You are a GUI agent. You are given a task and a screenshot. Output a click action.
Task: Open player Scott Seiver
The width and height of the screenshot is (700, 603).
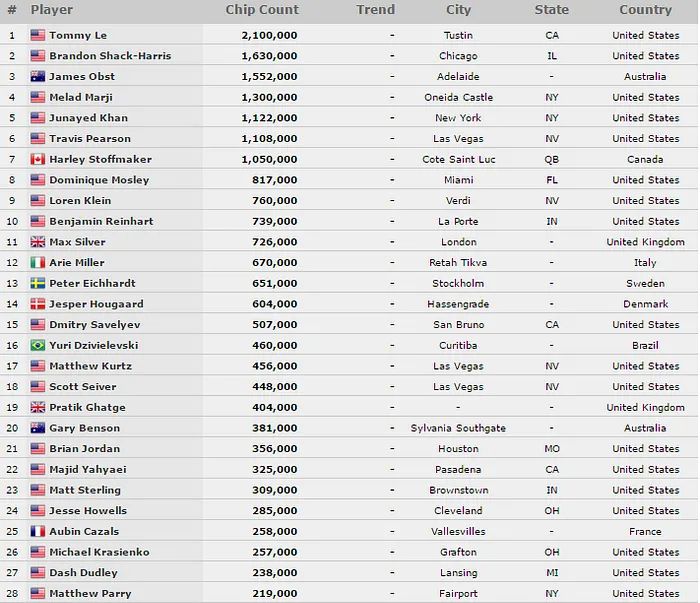(x=83, y=387)
